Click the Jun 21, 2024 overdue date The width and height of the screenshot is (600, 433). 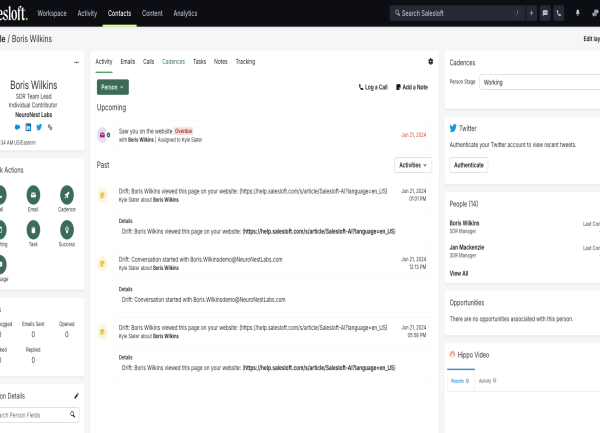tap(414, 135)
